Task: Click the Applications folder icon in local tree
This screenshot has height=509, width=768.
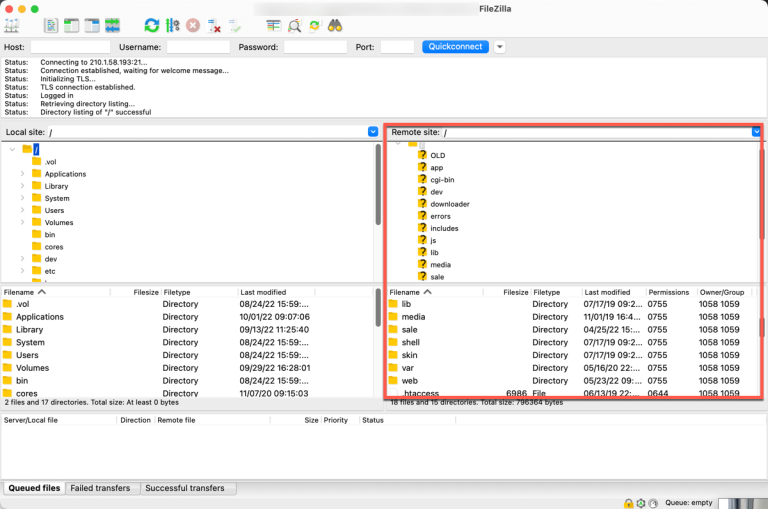Action: (37, 173)
